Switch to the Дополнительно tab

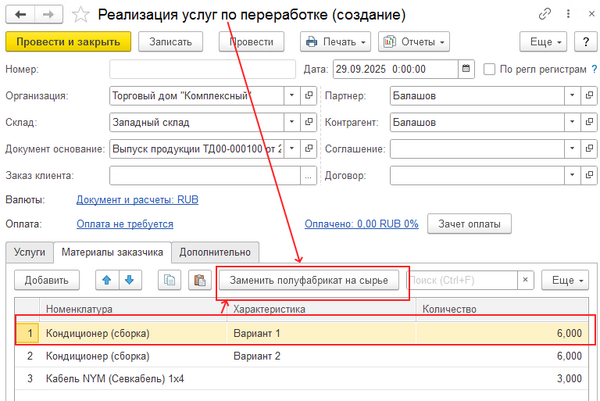click(x=217, y=252)
